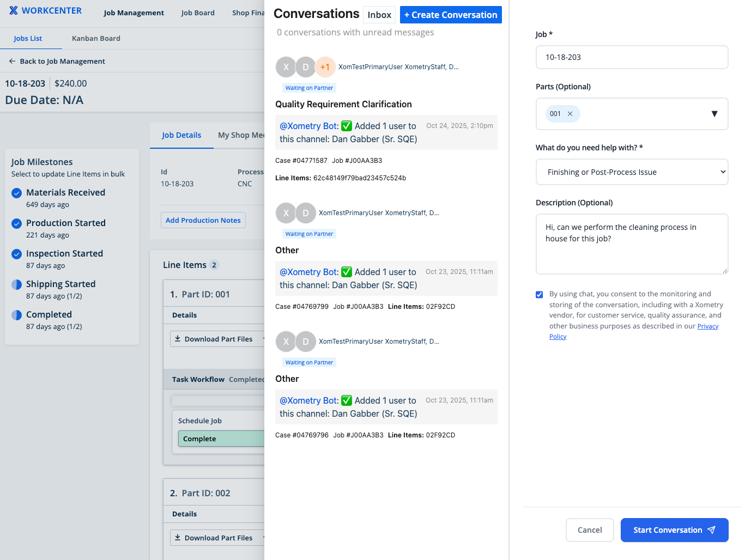
Task: Click the D avatar for Case #04769799
Action: (306, 213)
